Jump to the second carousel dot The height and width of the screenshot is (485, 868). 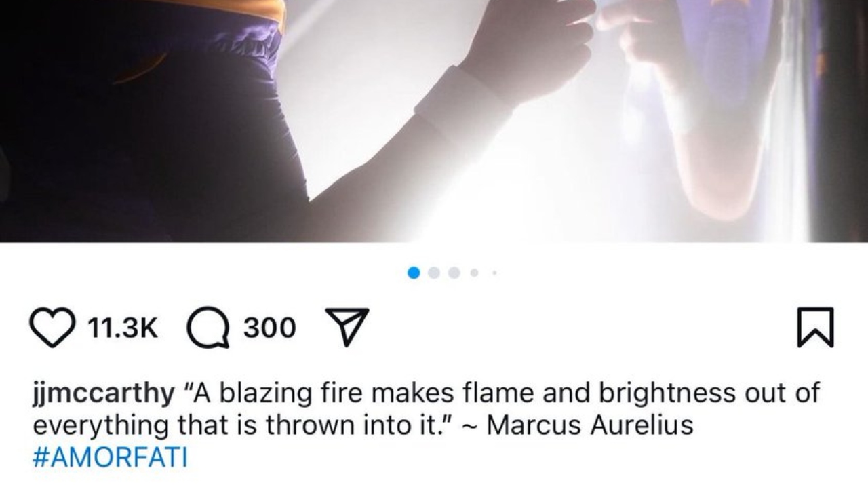click(435, 273)
